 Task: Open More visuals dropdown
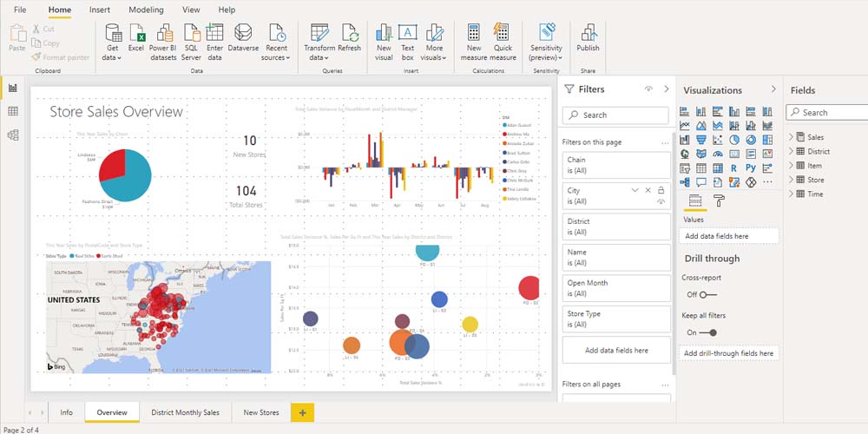435,42
